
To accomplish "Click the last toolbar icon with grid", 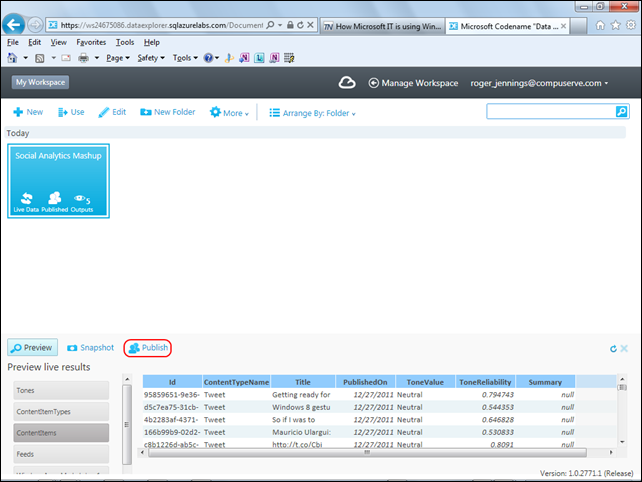I will click(289, 58).
